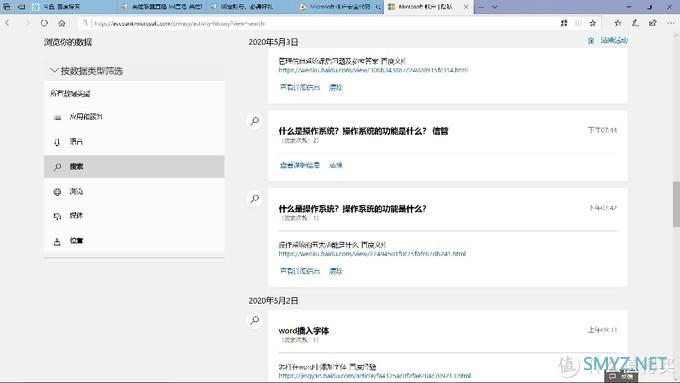Click 清除 on the 信管 search card
The image size is (680, 383).
[336, 165]
